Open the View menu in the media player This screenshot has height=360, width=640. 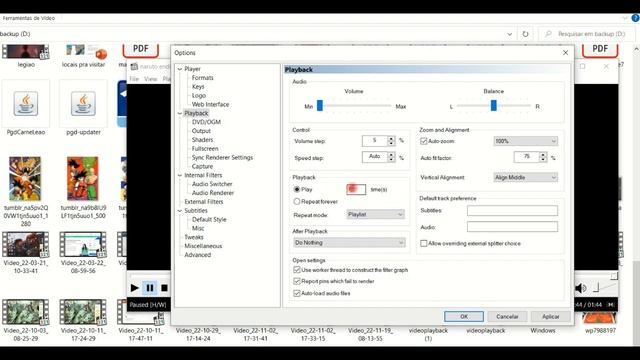(x=150, y=79)
